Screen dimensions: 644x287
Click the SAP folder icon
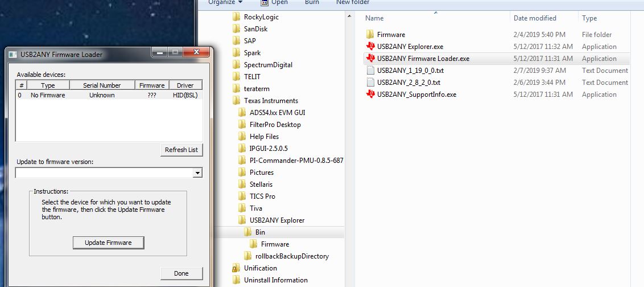click(236, 40)
